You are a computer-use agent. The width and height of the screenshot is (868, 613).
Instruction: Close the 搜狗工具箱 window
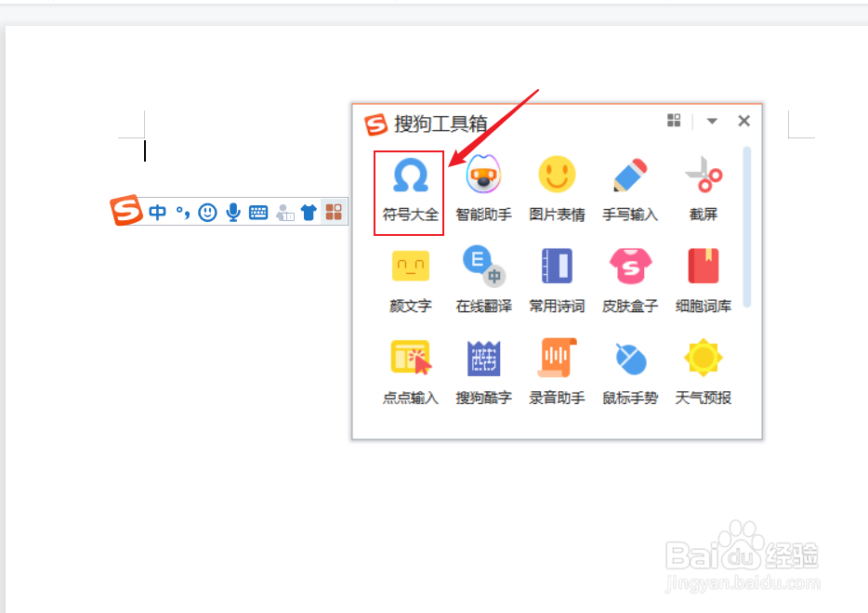[x=744, y=121]
